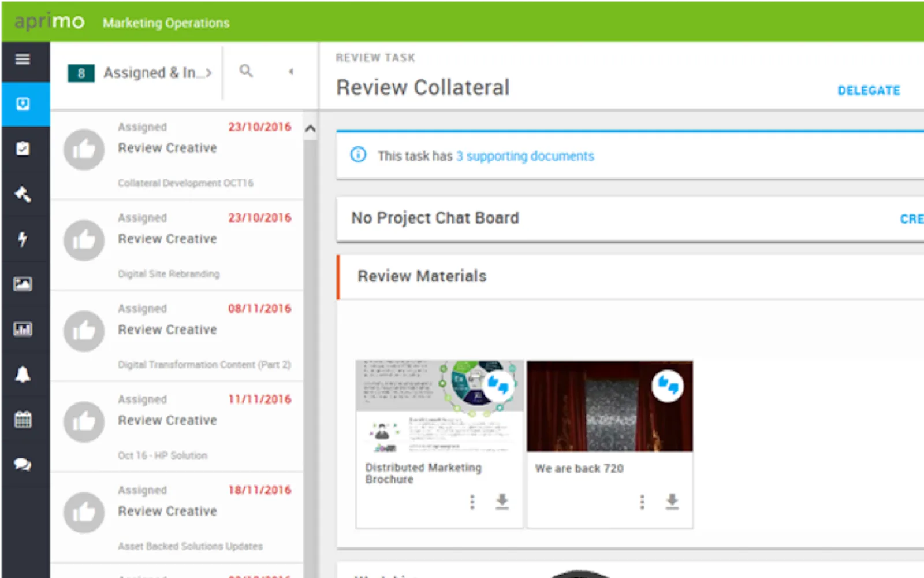
Task: Open the clipboard checklist tasks icon
Action: coord(23,149)
